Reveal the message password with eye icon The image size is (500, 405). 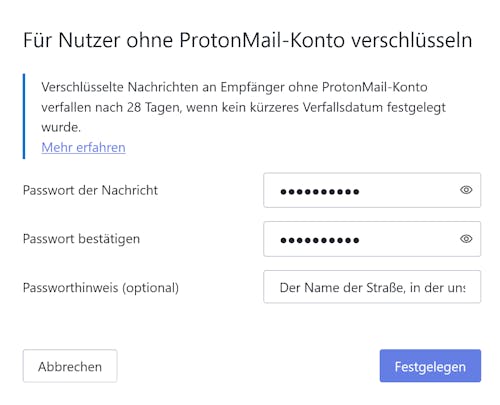(x=466, y=190)
